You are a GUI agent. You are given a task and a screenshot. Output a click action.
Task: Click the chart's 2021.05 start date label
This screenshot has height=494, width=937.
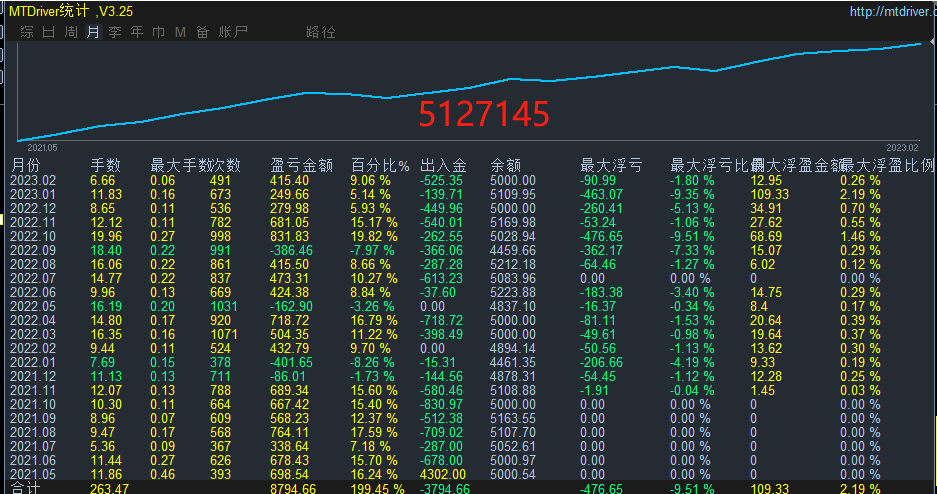tap(42, 148)
